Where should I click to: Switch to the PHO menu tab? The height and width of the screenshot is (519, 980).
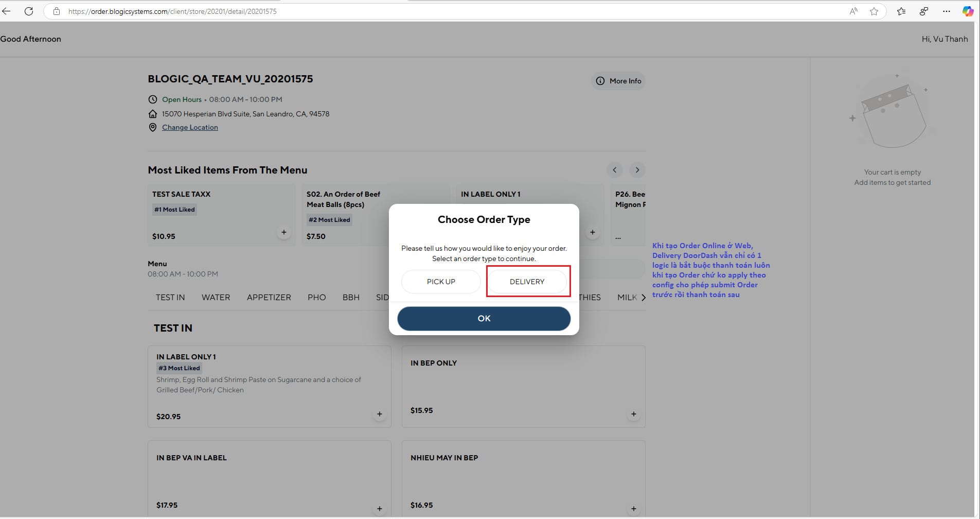(x=316, y=298)
